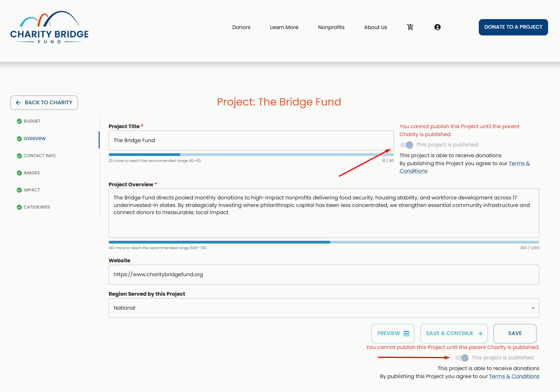
Task: Click the Charity Bridge Fund logo
Action: pyautogui.click(x=49, y=27)
